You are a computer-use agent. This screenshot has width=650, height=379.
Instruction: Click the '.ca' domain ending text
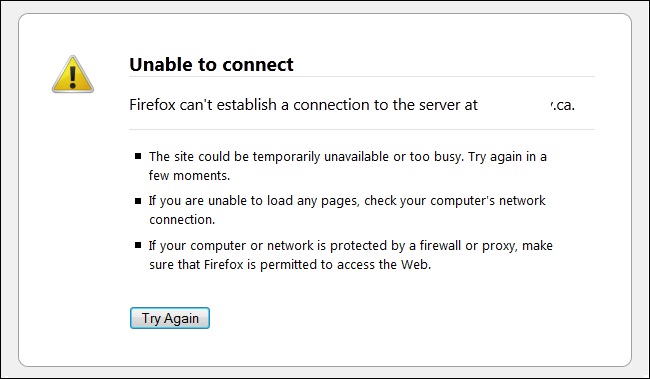tap(563, 105)
